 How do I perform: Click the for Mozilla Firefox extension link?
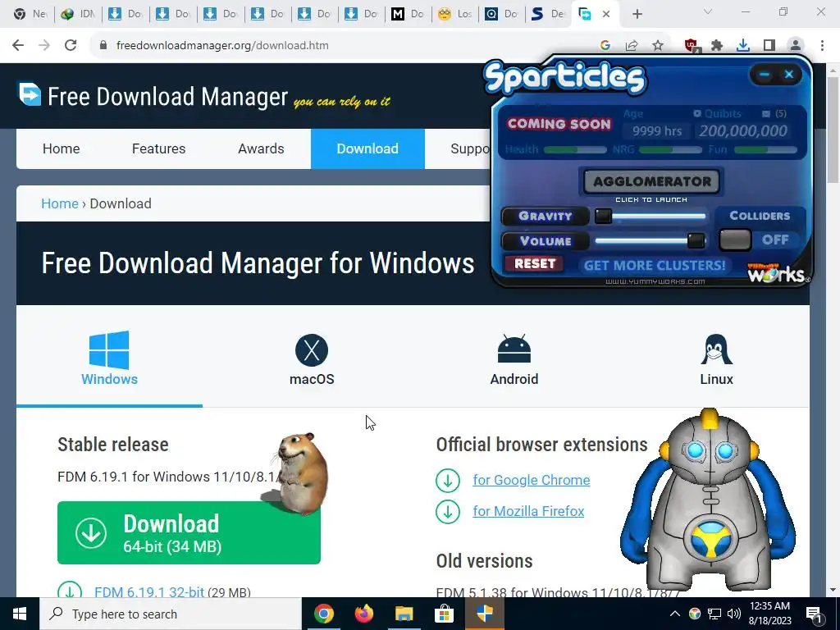(528, 511)
